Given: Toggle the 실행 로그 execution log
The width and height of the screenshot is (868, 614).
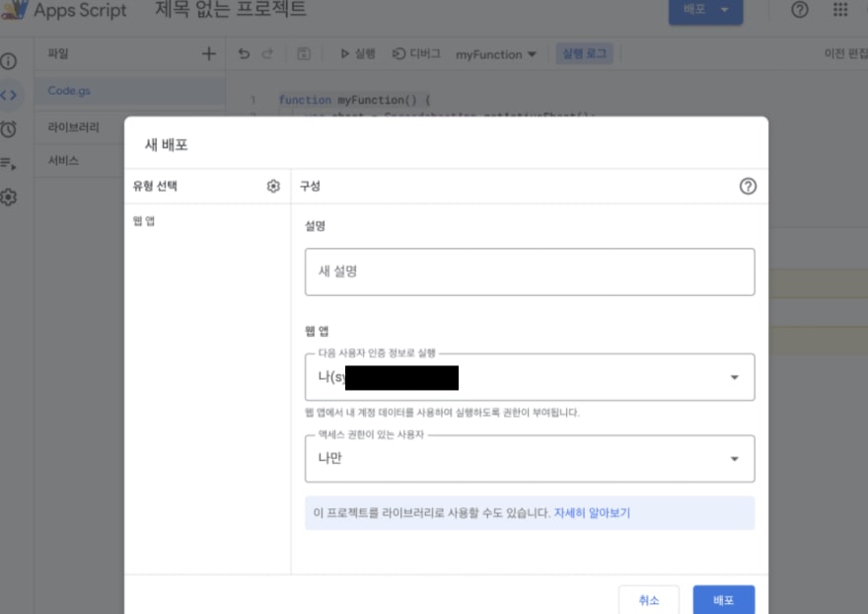Looking at the screenshot, I should pos(584,53).
